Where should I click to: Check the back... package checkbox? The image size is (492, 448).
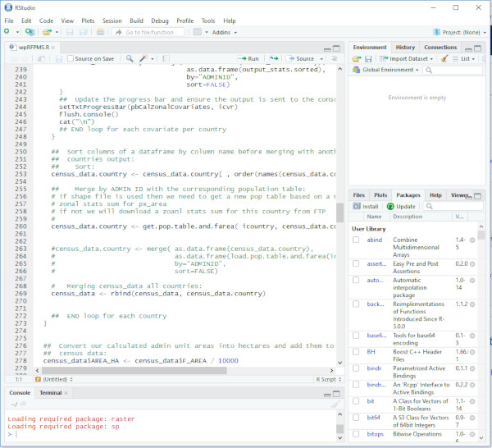pos(356,304)
